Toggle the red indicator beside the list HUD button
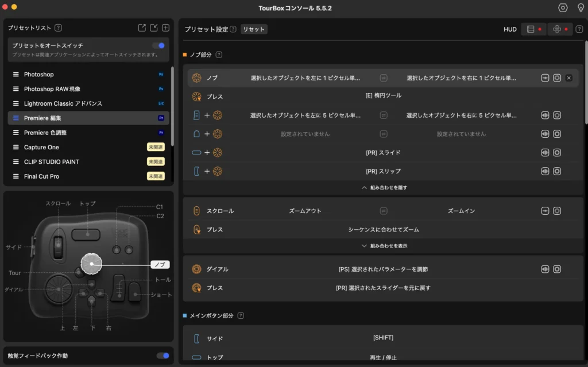The image size is (588, 367). tap(539, 29)
